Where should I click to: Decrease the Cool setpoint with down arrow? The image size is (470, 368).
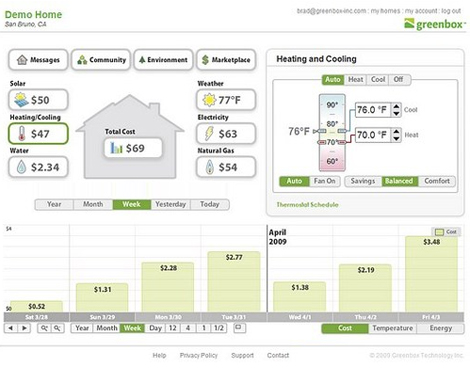click(396, 113)
